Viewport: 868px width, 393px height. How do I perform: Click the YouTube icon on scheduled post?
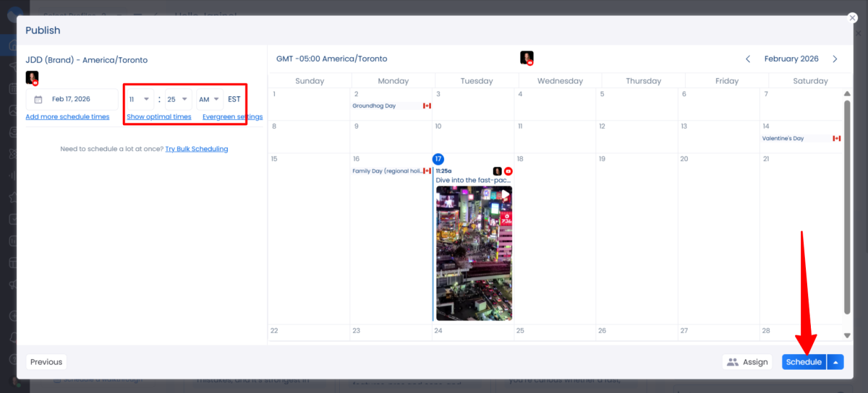(x=509, y=171)
